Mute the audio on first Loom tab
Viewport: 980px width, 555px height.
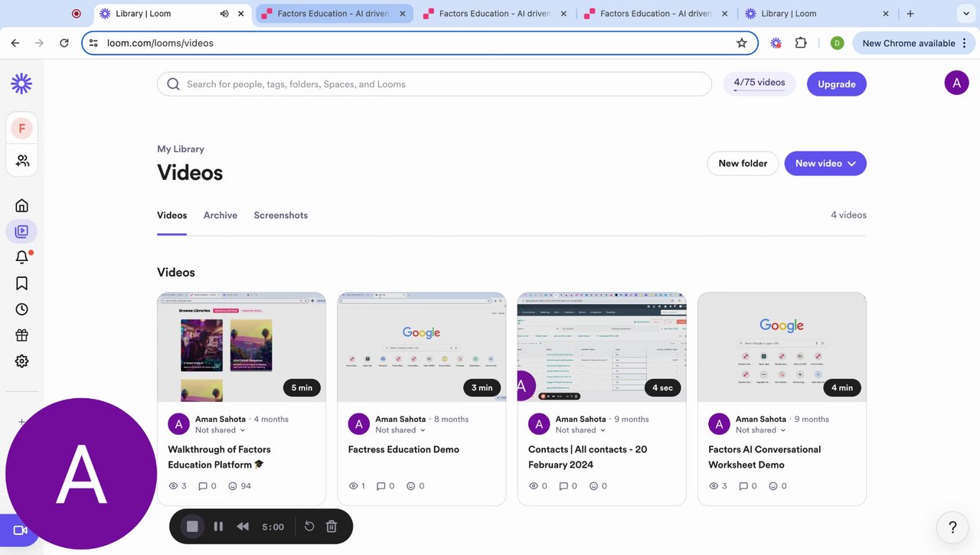pyautogui.click(x=224, y=13)
